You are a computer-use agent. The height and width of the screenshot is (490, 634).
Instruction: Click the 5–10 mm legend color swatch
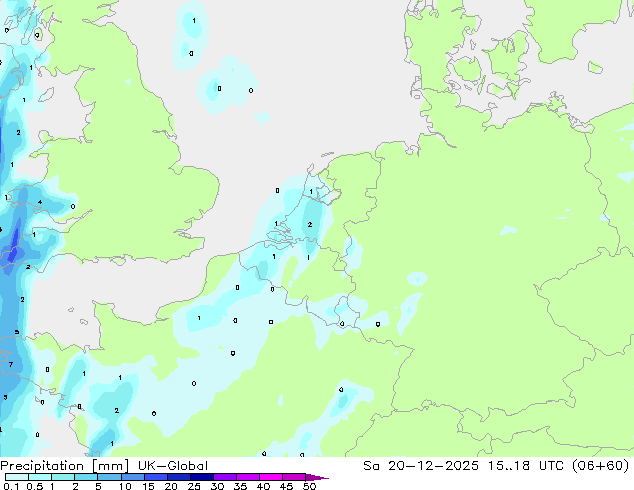109,477
